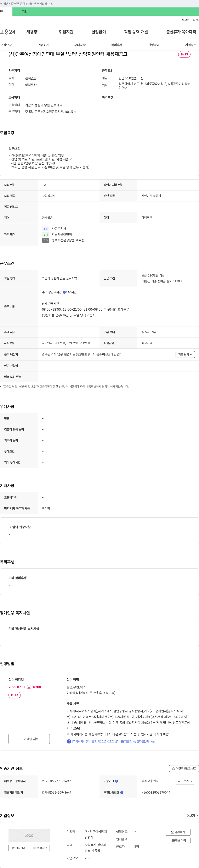This screenshot has height=868, width=199.
Task: Open the 출산휴가·육아휴직 menu
Action: [181, 32]
